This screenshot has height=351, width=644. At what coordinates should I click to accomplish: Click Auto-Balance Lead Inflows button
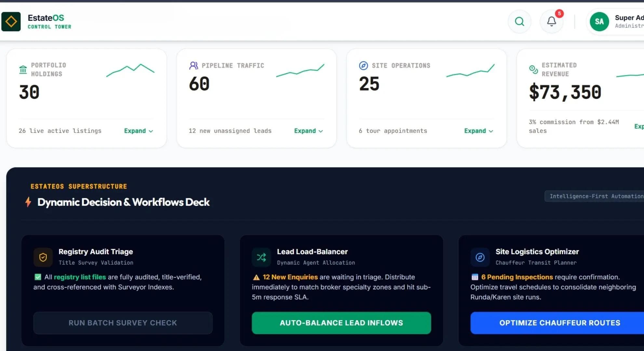coord(341,323)
